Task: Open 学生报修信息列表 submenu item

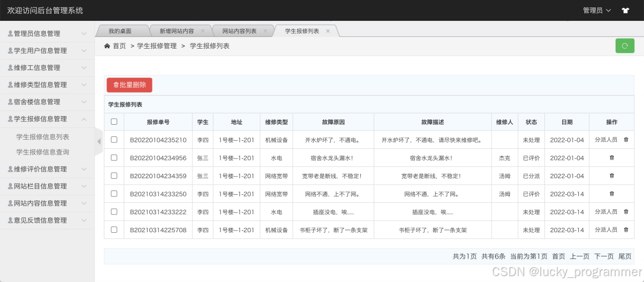Action: click(x=43, y=137)
